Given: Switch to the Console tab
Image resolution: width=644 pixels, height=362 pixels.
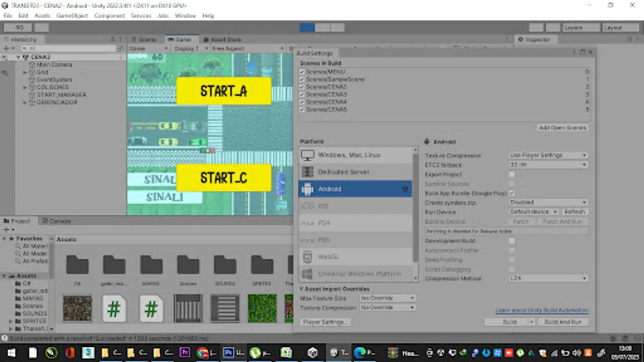Looking at the screenshot, I should (x=57, y=221).
